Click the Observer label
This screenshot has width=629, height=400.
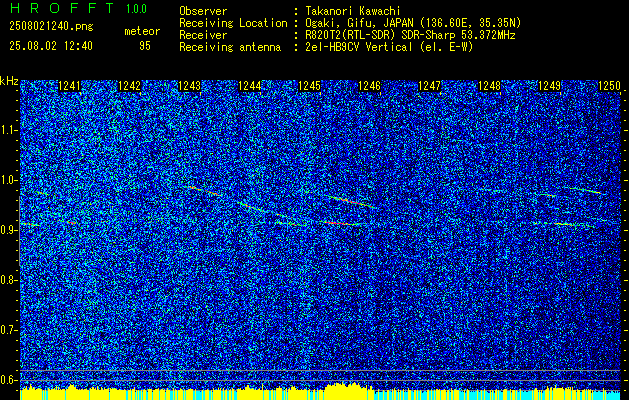203,11
